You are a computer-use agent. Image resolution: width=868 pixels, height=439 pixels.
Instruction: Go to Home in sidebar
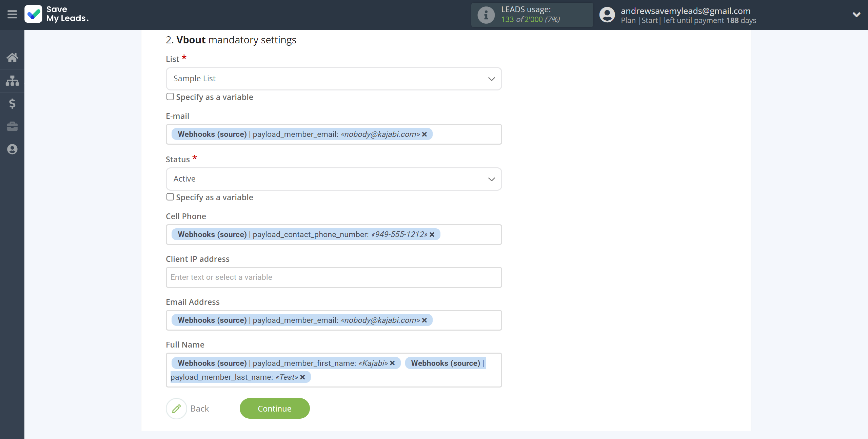12,58
